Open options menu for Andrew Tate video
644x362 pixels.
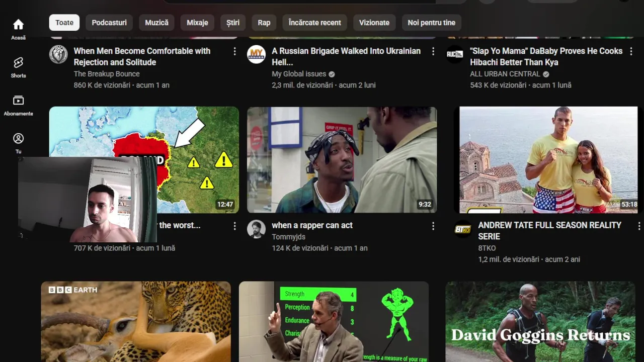(639, 226)
